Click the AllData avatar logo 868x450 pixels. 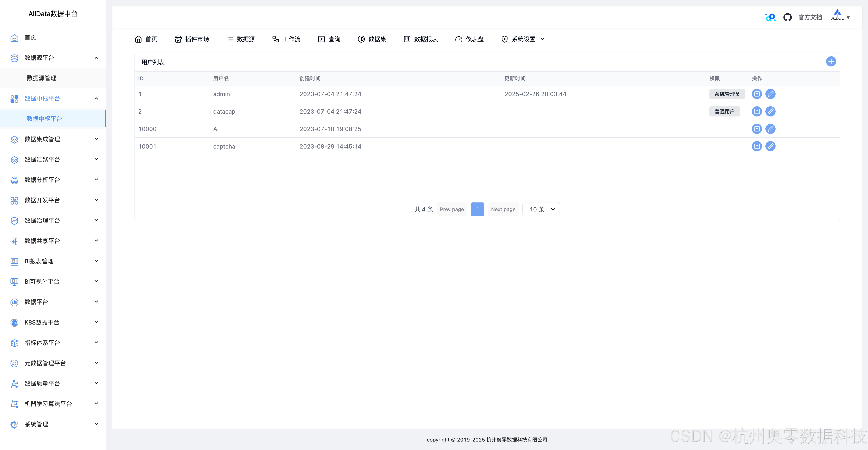[x=837, y=15]
